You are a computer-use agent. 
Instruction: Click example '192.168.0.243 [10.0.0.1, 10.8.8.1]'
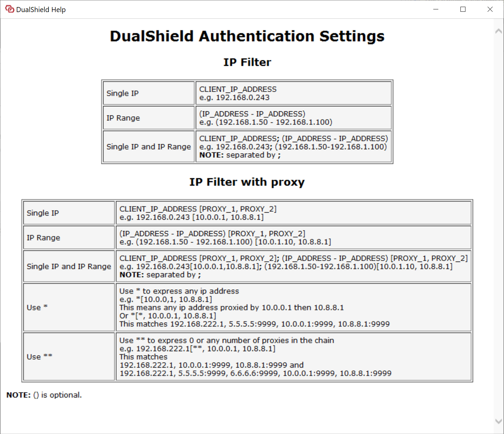tap(200, 217)
